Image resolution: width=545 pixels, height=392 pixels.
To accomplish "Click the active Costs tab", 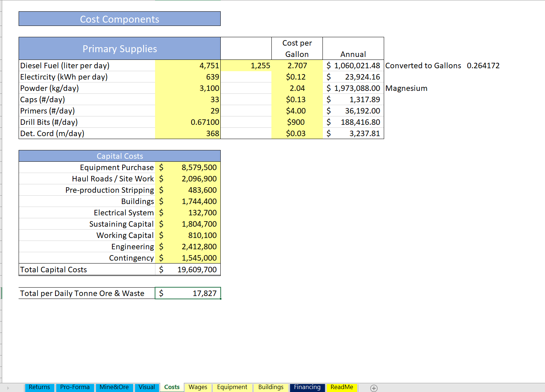I will [171, 387].
